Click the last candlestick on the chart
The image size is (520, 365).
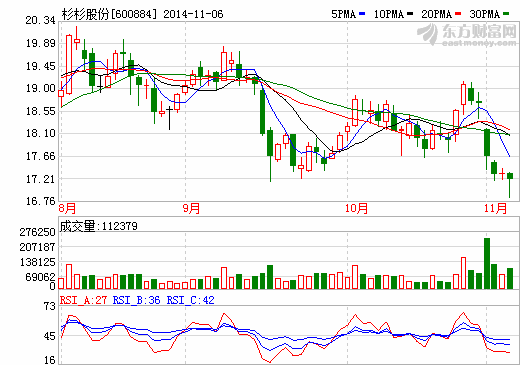(x=510, y=185)
